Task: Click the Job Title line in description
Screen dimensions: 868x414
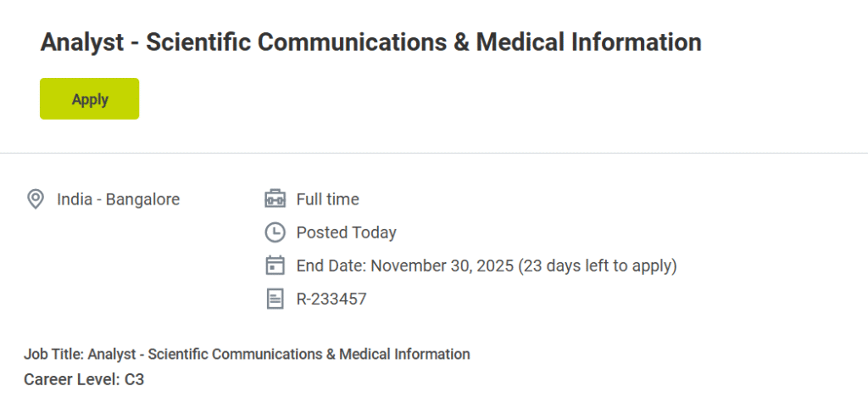Action: (x=247, y=354)
